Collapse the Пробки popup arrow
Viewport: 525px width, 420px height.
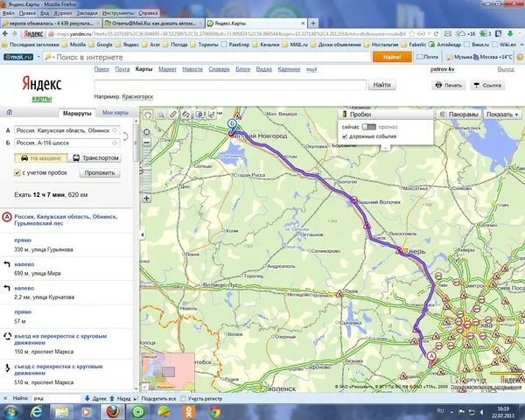point(385,147)
